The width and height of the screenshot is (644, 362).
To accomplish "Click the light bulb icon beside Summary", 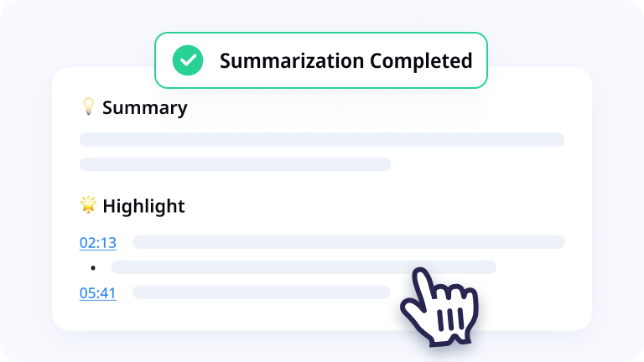I will coord(88,106).
